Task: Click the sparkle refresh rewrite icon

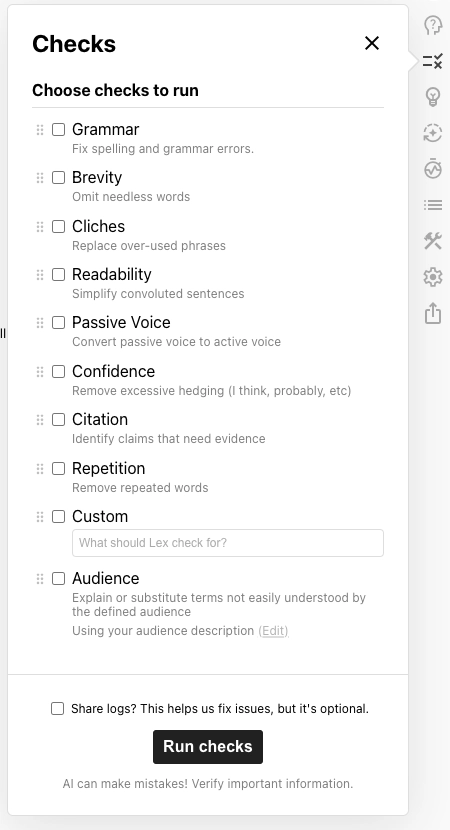Action: (x=433, y=133)
